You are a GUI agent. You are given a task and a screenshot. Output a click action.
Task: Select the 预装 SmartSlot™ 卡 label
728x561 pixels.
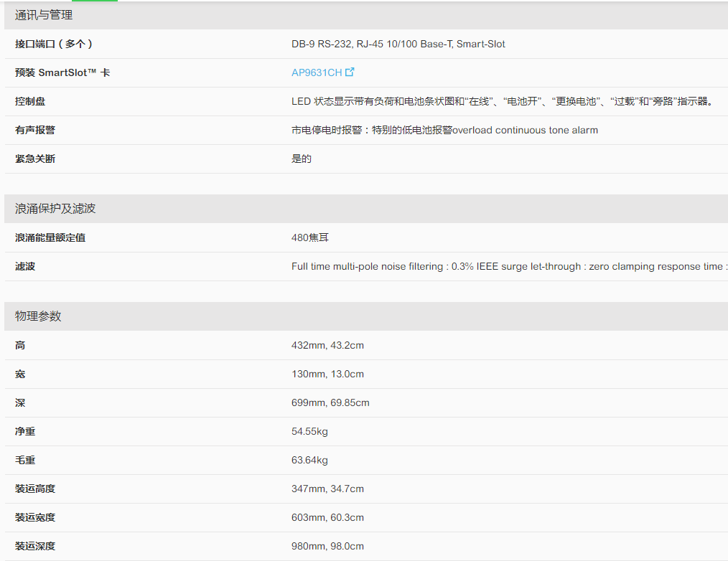point(62,72)
